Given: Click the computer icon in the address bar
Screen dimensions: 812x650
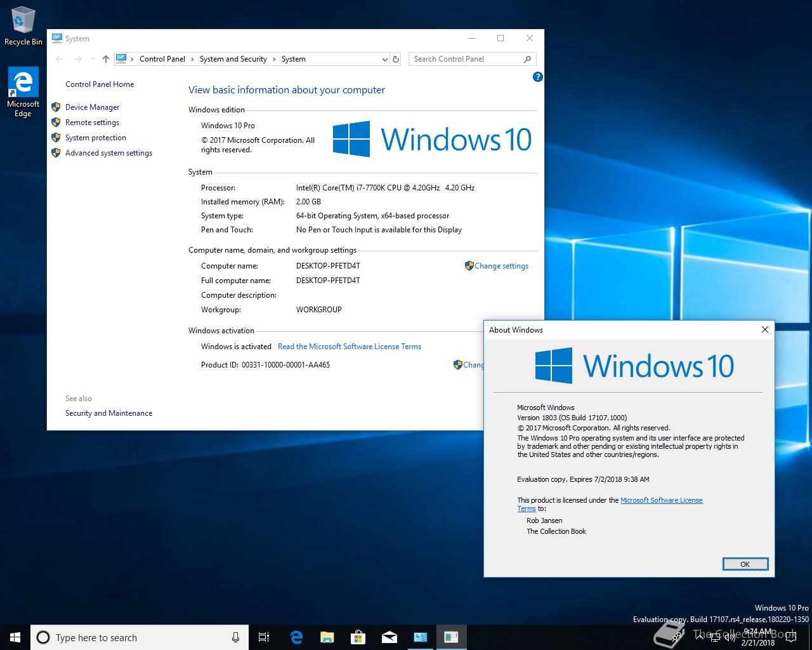Looking at the screenshot, I should [x=121, y=59].
